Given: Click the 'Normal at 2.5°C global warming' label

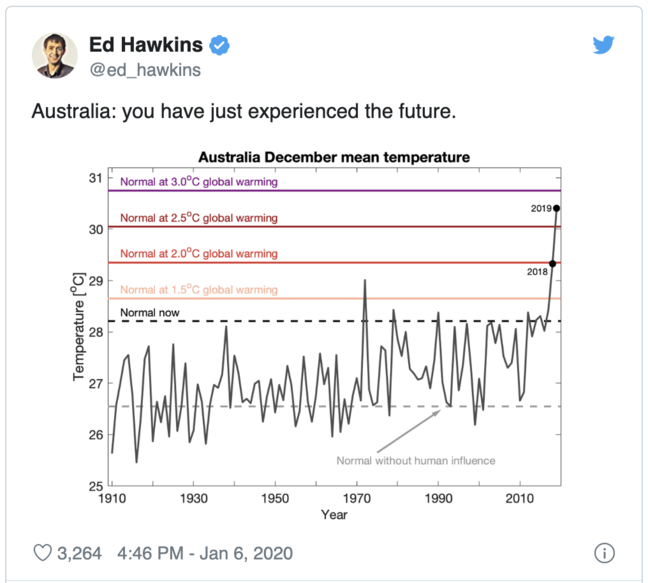Looking at the screenshot, I should pyautogui.click(x=198, y=218).
